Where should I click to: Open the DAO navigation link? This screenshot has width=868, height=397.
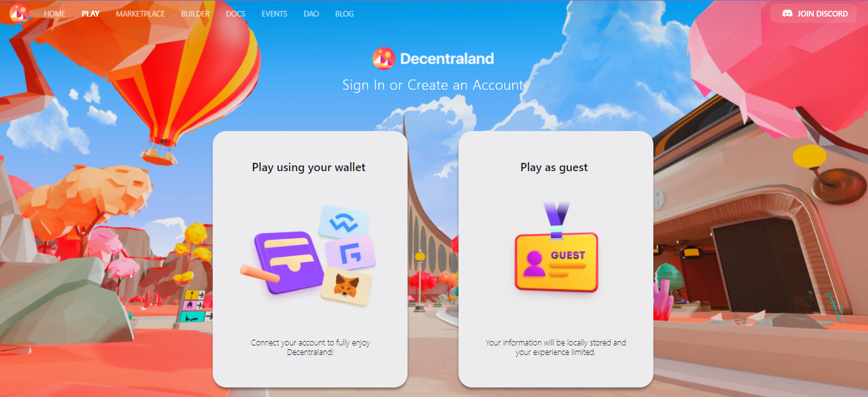point(311,13)
